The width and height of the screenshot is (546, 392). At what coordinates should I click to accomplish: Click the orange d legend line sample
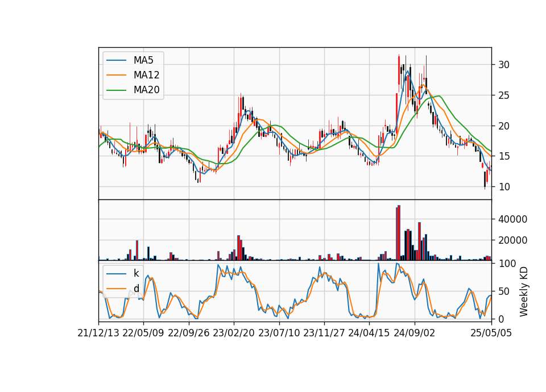point(116,289)
